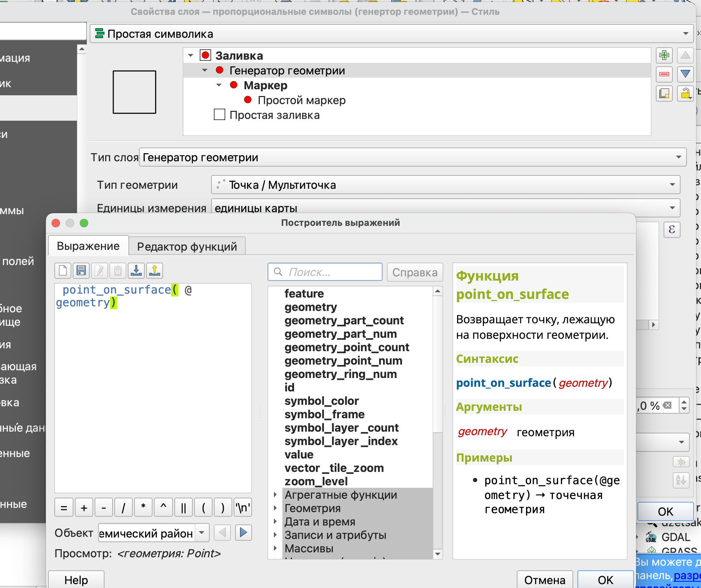This screenshot has height=588, width=701.
Task: Click the new expression file icon
Action: point(63,271)
